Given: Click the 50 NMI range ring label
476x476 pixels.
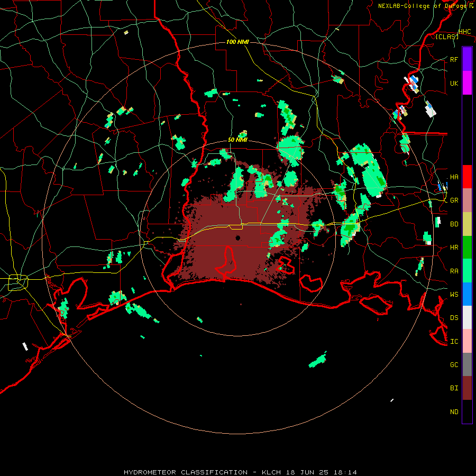Looking at the screenshot, I should pyautogui.click(x=237, y=140).
